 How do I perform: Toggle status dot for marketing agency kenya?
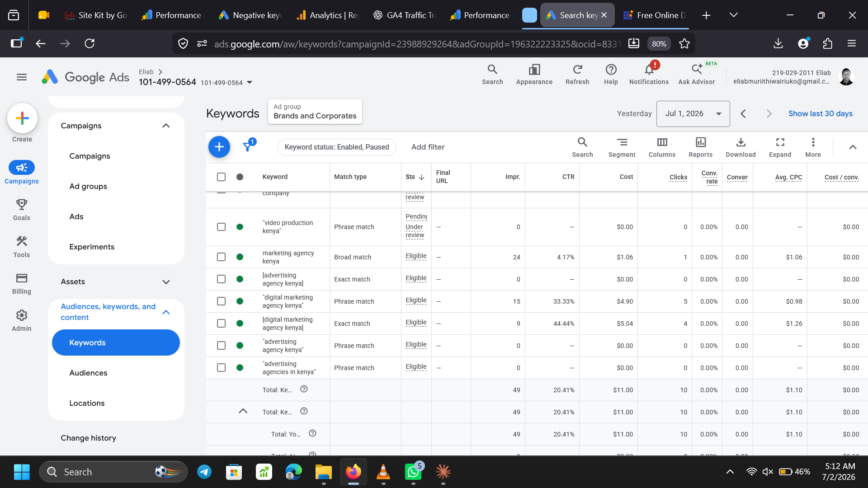tap(240, 257)
